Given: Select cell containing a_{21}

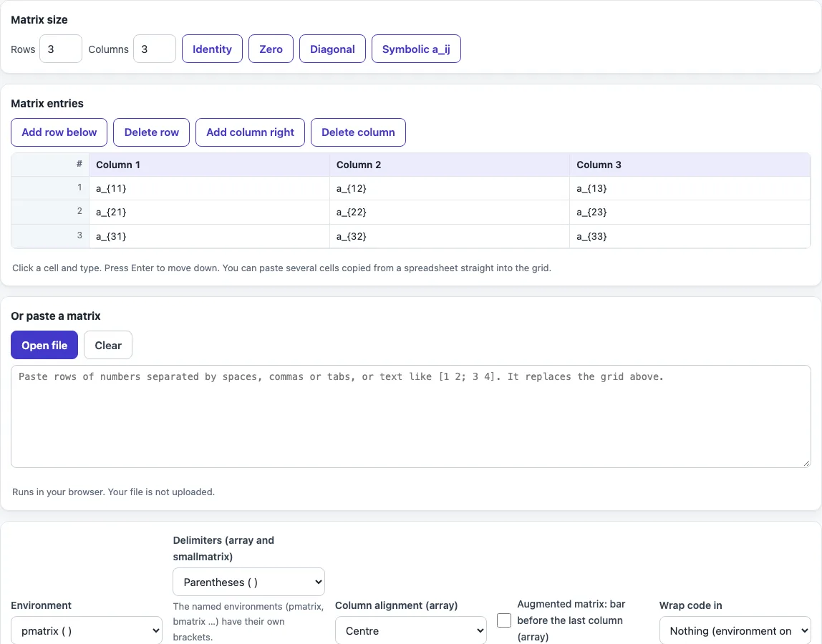Looking at the screenshot, I should click(x=209, y=213).
